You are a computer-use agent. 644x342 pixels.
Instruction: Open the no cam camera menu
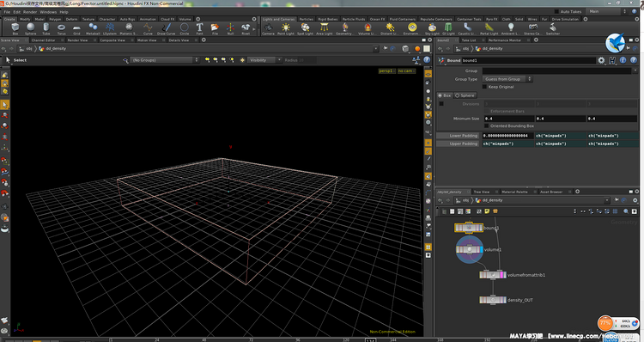click(x=407, y=71)
